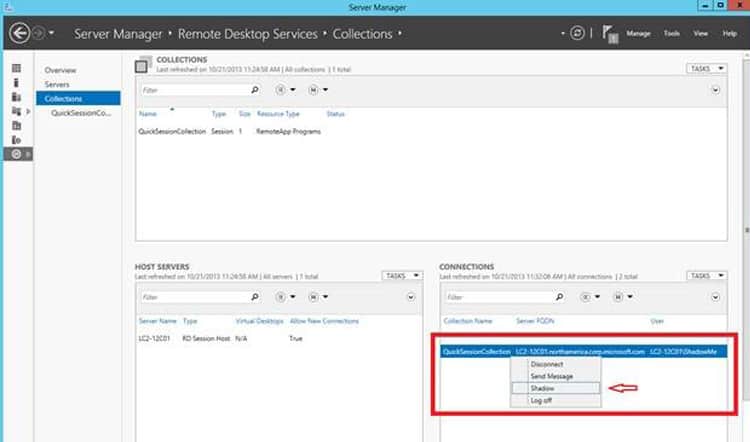Open File and Storage Services strip icon
The width and height of the screenshot is (750, 442).
[16, 125]
